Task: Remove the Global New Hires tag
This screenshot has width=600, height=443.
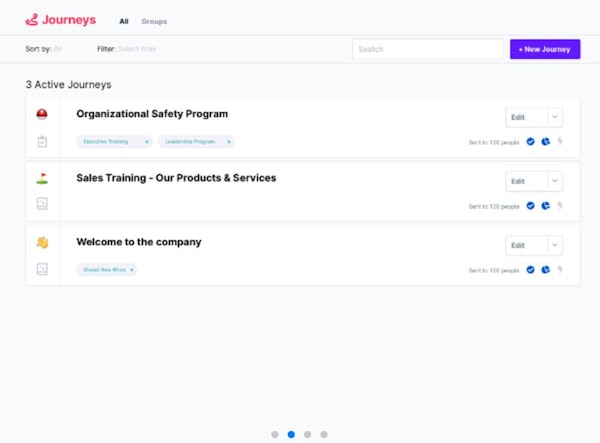Action: [x=131, y=270]
